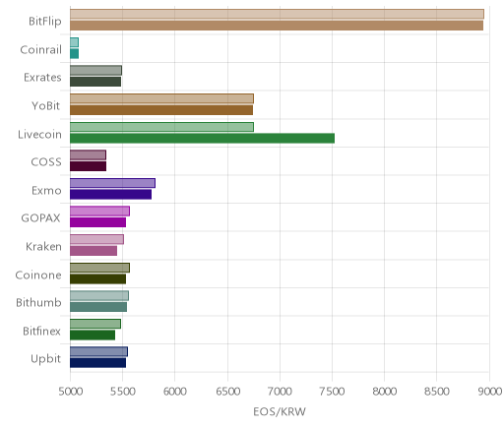The width and height of the screenshot is (504, 429).
Task: Click the light BitFlip bar
Action: [277, 15]
